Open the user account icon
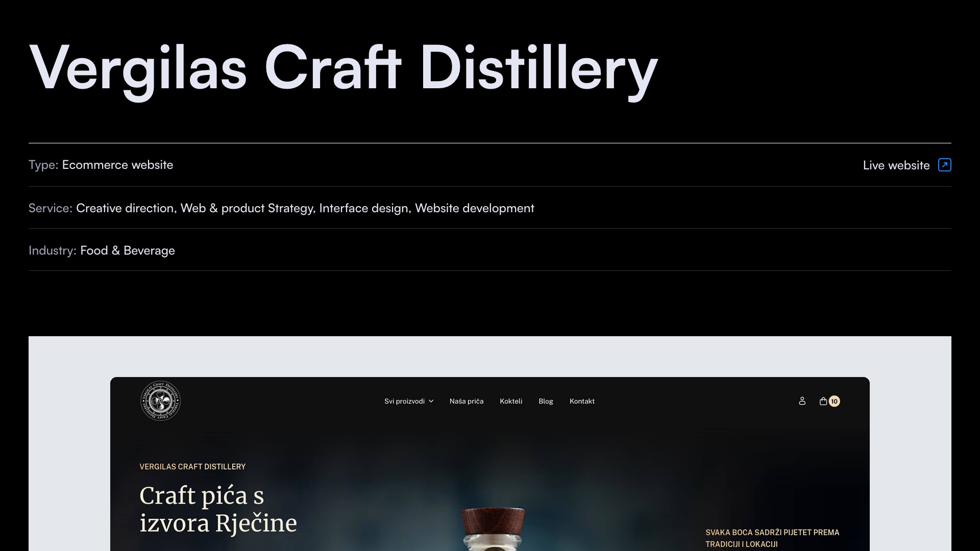Viewport: 980px width, 551px height. [802, 401]
